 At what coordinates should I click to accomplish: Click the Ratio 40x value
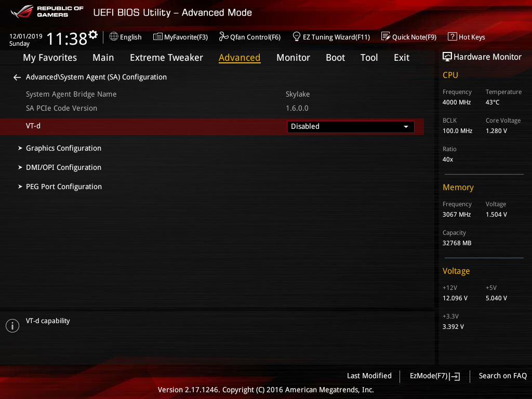pyautogui.click(x=447, y=159)
